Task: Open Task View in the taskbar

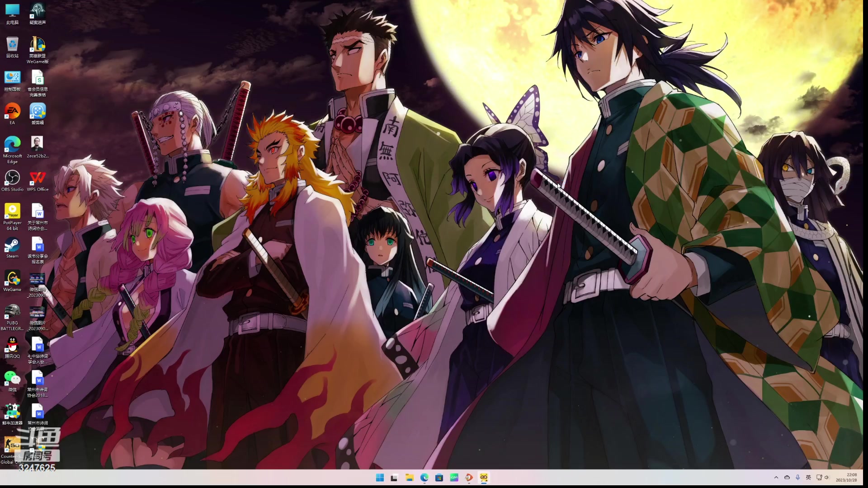Action: point(394,478)
